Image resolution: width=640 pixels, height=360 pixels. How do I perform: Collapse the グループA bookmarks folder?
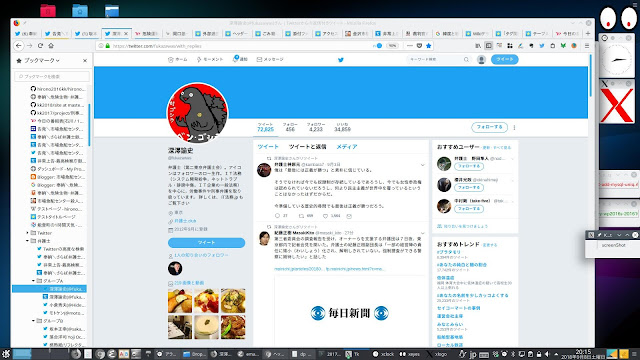coord(33,281)
